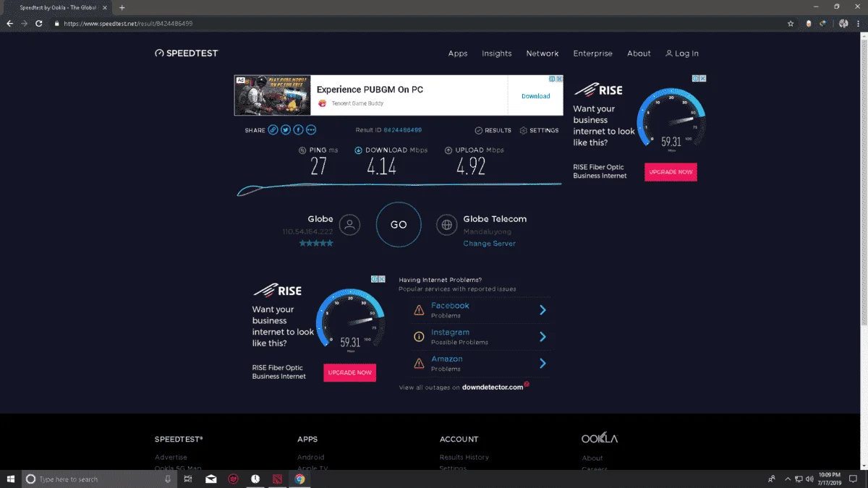
Task: Click the server globe icon
Action: click(447, 224)
